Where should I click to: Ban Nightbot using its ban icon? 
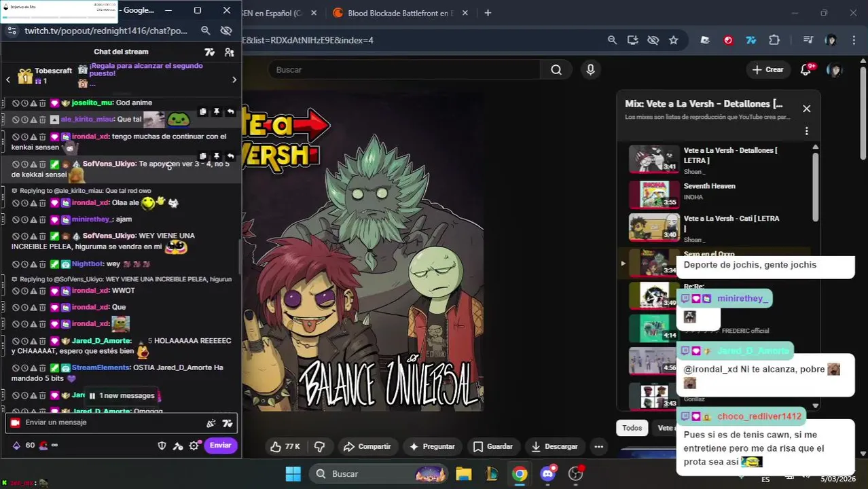(15, 264)
